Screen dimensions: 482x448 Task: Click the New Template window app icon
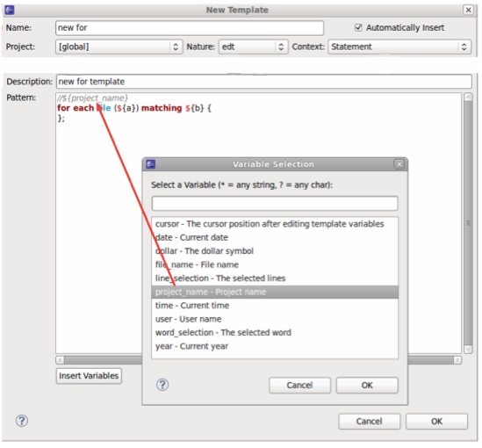[x=10, y=11]
